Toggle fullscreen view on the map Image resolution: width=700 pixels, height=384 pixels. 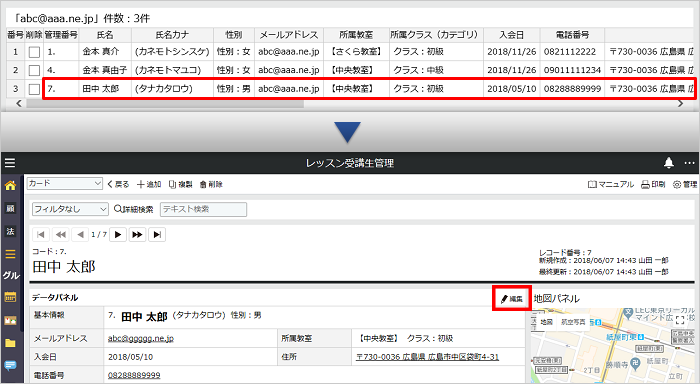pos(680,320)
